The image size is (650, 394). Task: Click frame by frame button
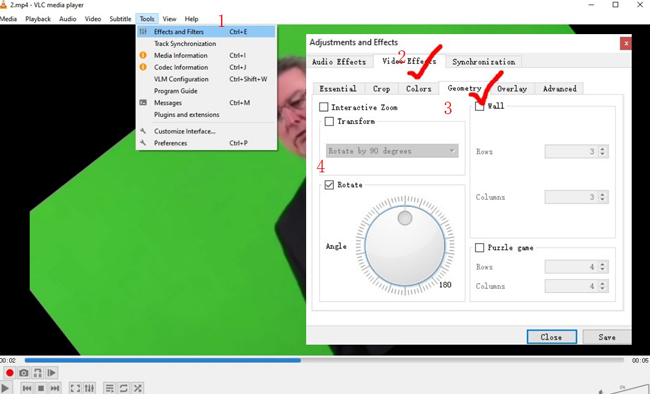pos(52,373)
